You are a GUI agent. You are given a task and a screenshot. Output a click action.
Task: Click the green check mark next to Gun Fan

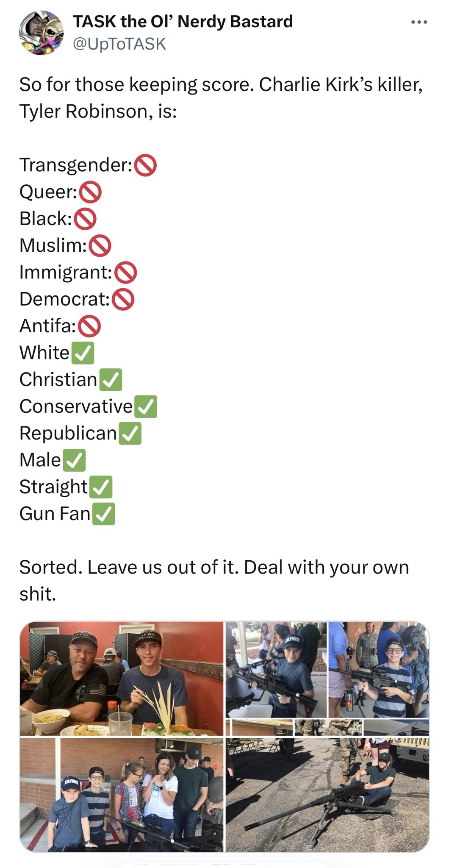[x=104, y=514]
